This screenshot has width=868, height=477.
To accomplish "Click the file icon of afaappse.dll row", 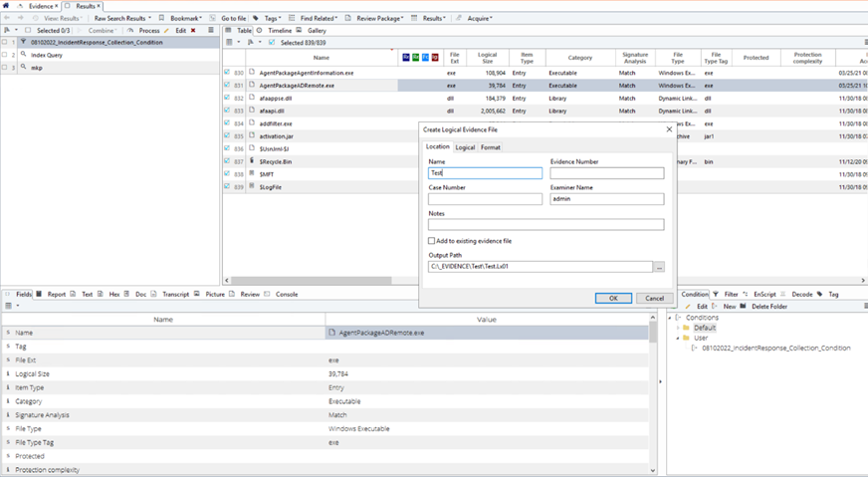I will pyautogui.click(x=252, y=98).
